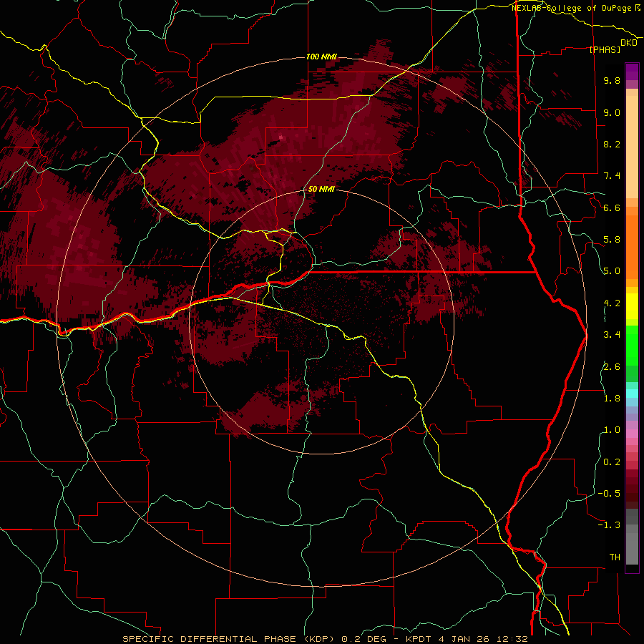The width and height of the screenshot is (644, 644).
Task: Click the DKD product label
Action: tap(628, 42)
